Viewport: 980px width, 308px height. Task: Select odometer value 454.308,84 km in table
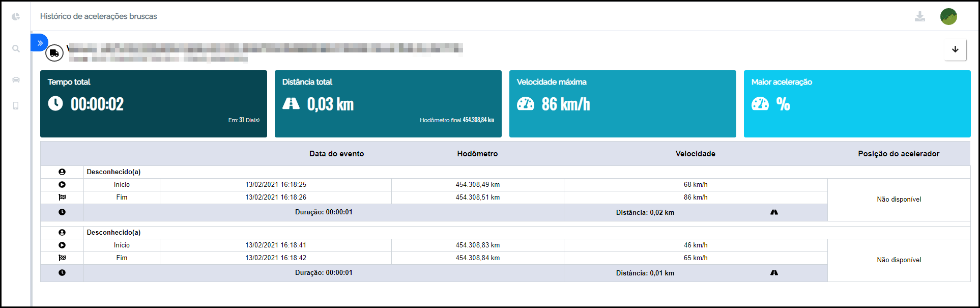[478, 258]
